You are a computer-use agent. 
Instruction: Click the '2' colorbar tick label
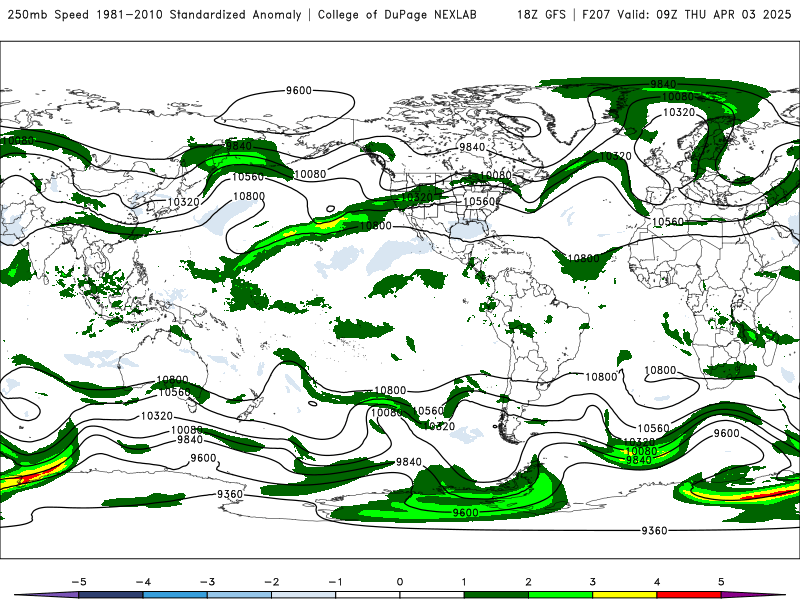tap(528, 582)
